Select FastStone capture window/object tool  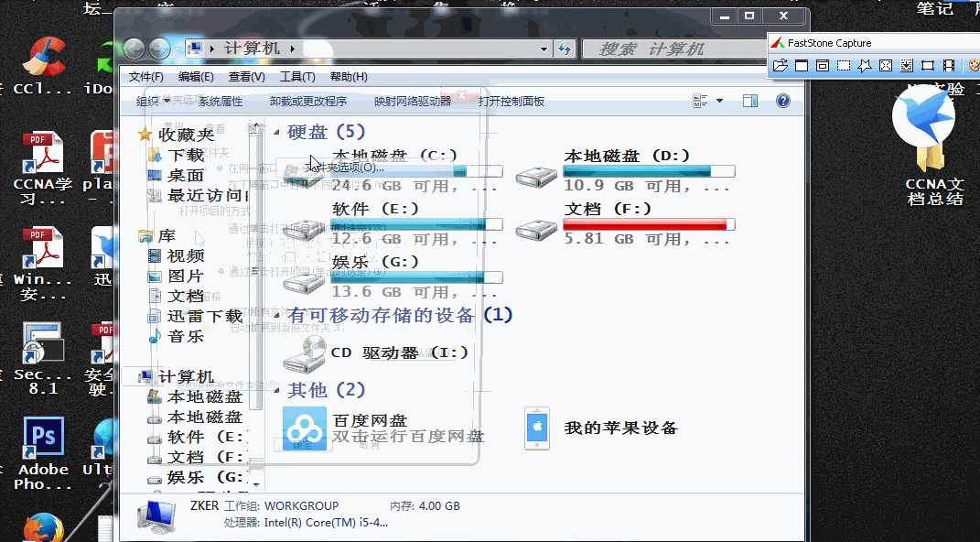(823, 65)
